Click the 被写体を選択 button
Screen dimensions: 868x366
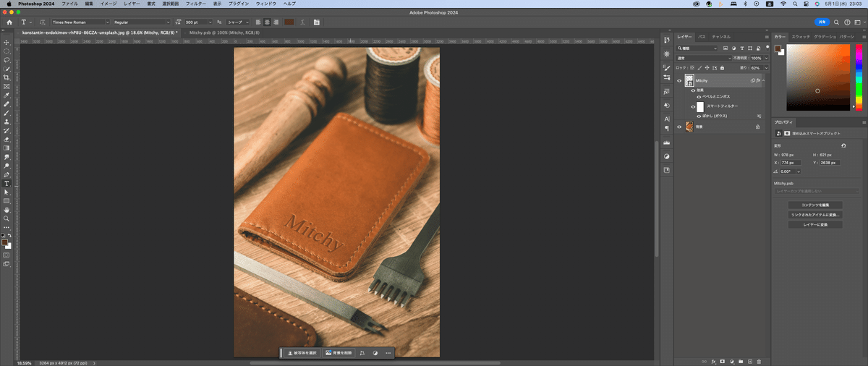[x=301, y=353]
